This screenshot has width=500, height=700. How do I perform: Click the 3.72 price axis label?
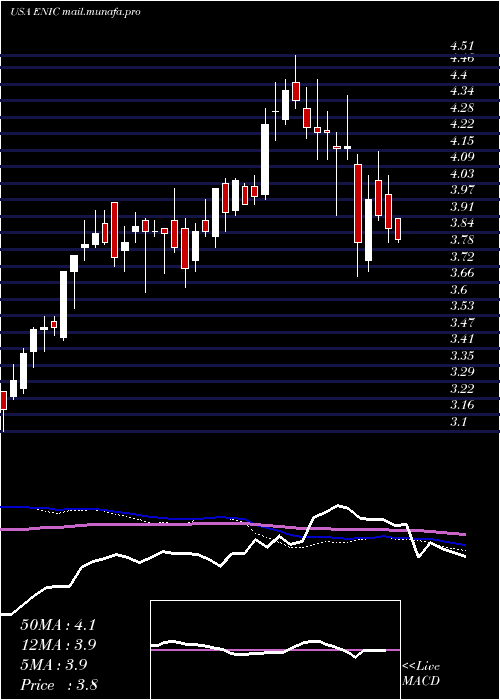[462, 256]
